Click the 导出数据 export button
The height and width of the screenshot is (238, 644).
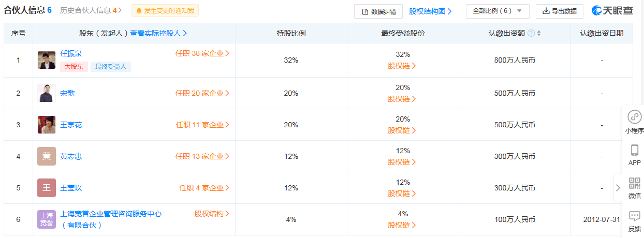[559, 11]
